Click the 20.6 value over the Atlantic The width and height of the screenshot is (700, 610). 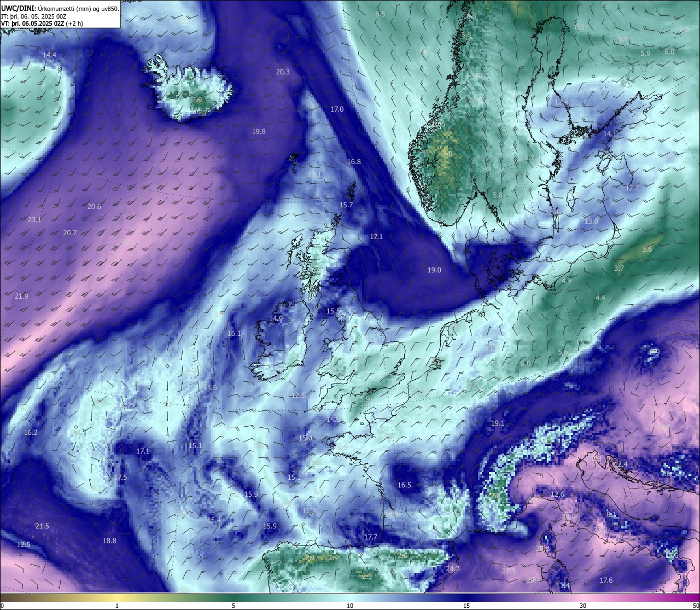(x=94, y=206)
